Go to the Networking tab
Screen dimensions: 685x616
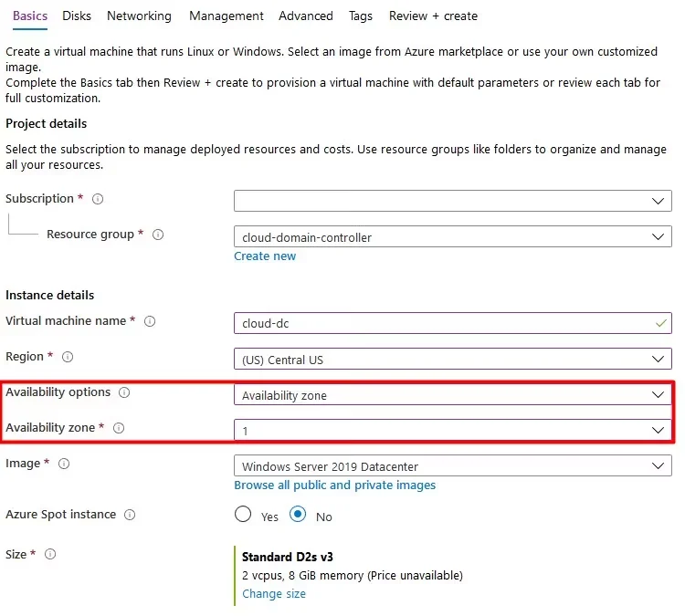tap(139, 16)
